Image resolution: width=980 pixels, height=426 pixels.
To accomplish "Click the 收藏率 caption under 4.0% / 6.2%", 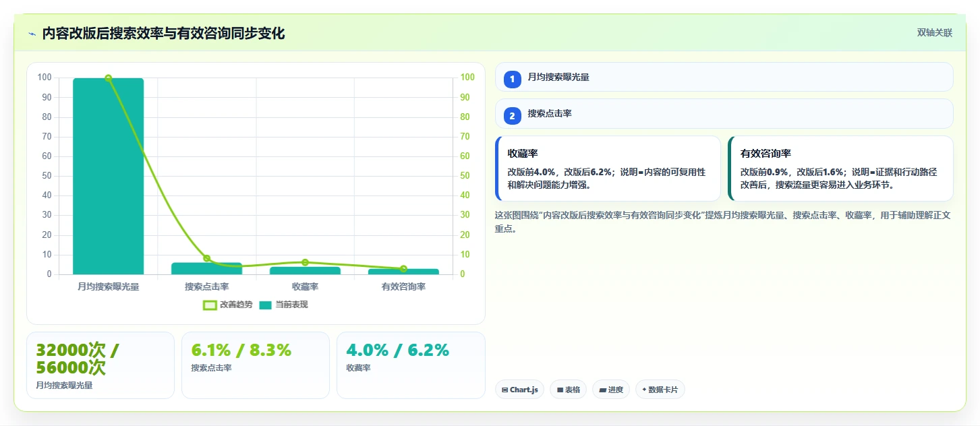I will pos(358,368).
